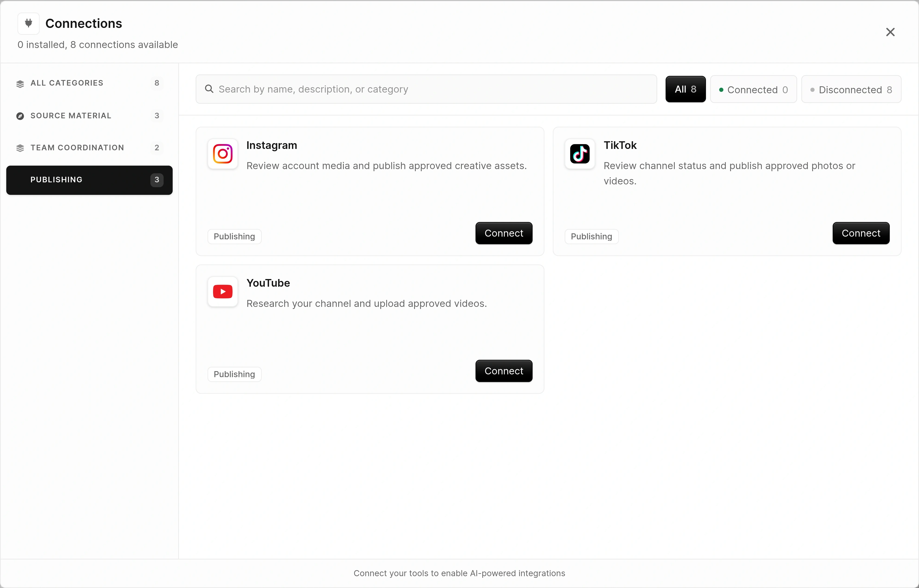Select the Publishing category
This screenshot has width=919, height=588.
89,180
